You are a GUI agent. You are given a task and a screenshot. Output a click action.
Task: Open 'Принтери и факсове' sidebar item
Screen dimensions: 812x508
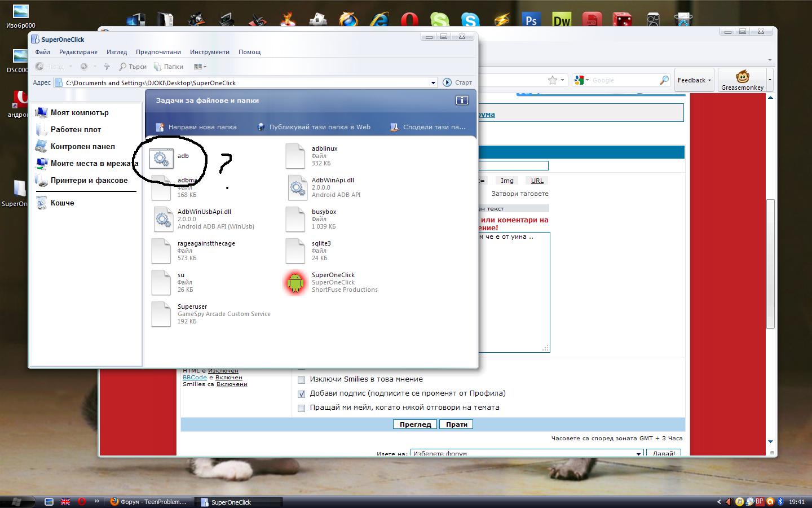coord(82,180)
